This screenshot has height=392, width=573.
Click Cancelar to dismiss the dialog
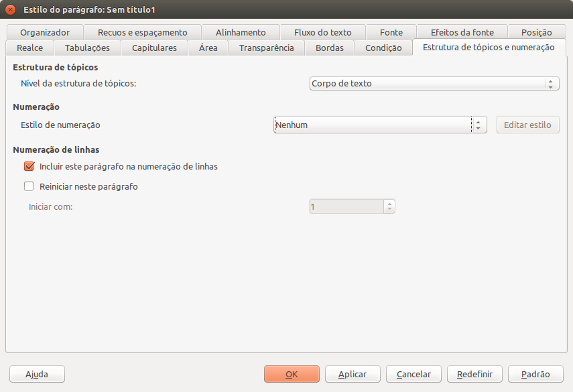click(413, 374)
